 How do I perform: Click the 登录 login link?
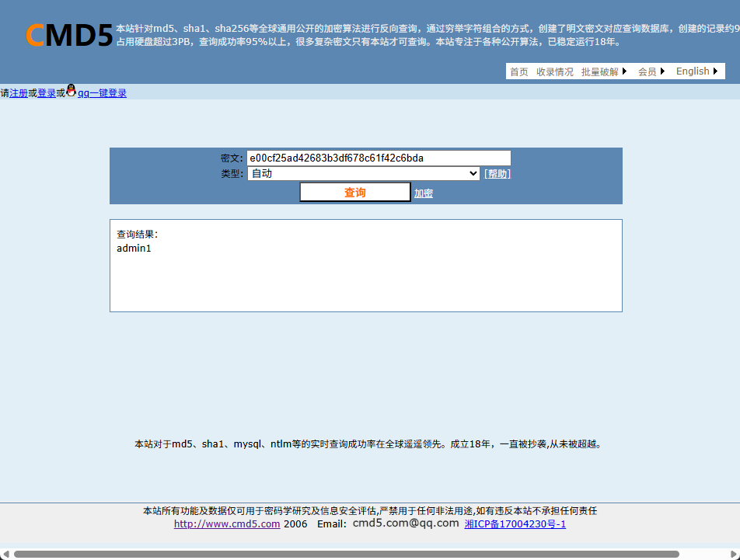tap(45, 92)
